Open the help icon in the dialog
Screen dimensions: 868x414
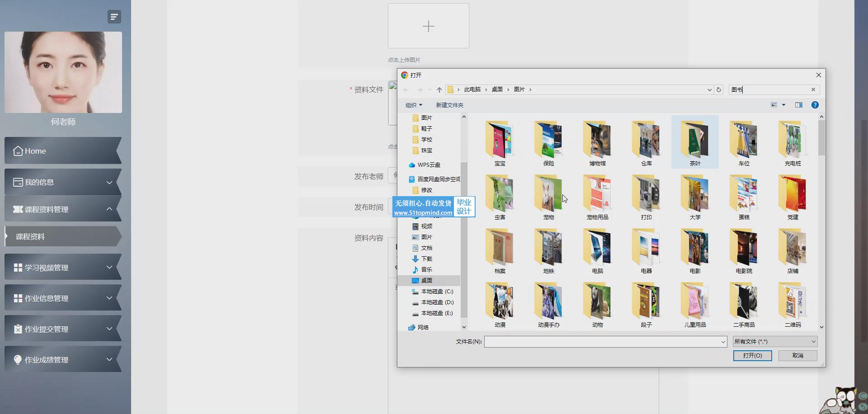[815, 105]
